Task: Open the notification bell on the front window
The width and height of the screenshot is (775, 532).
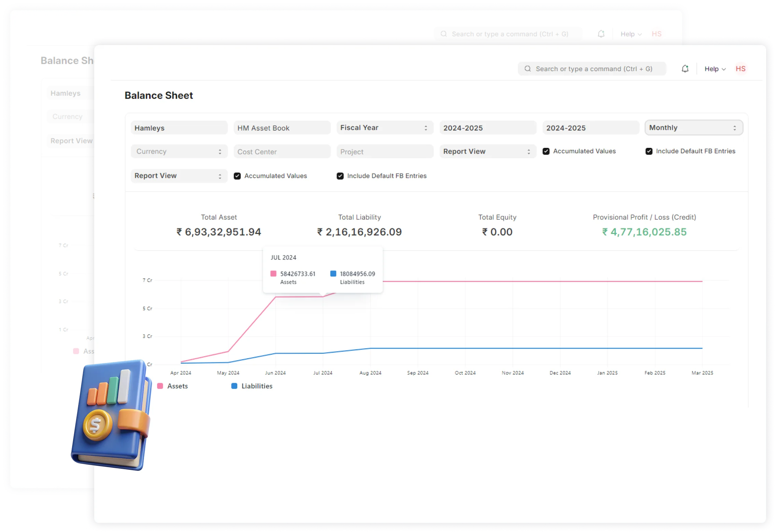Action: pos(685,69)
